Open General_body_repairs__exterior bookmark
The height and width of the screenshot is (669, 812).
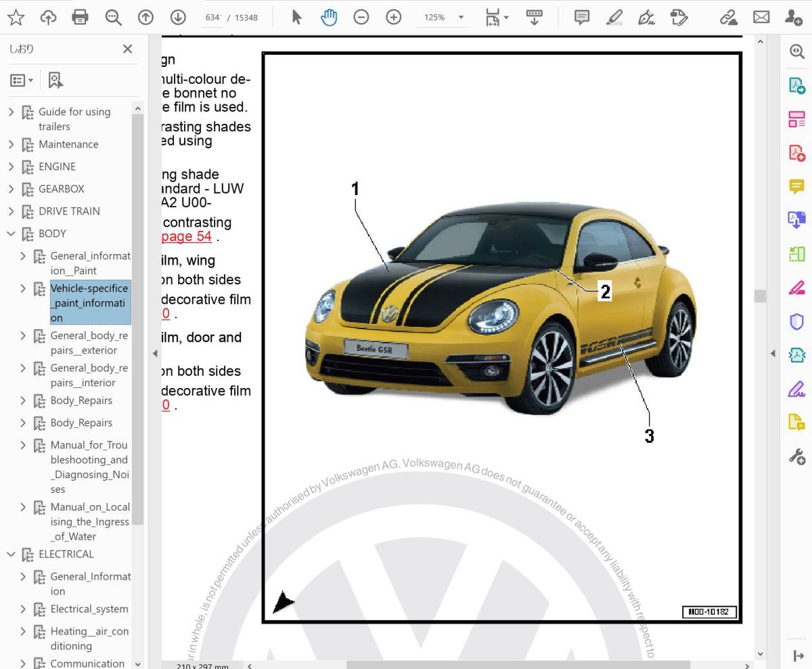(x=89, y=343)
